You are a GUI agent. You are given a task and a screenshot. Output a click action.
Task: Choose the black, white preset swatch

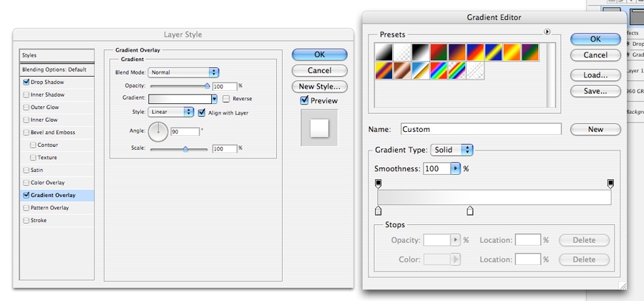(420, 52)
